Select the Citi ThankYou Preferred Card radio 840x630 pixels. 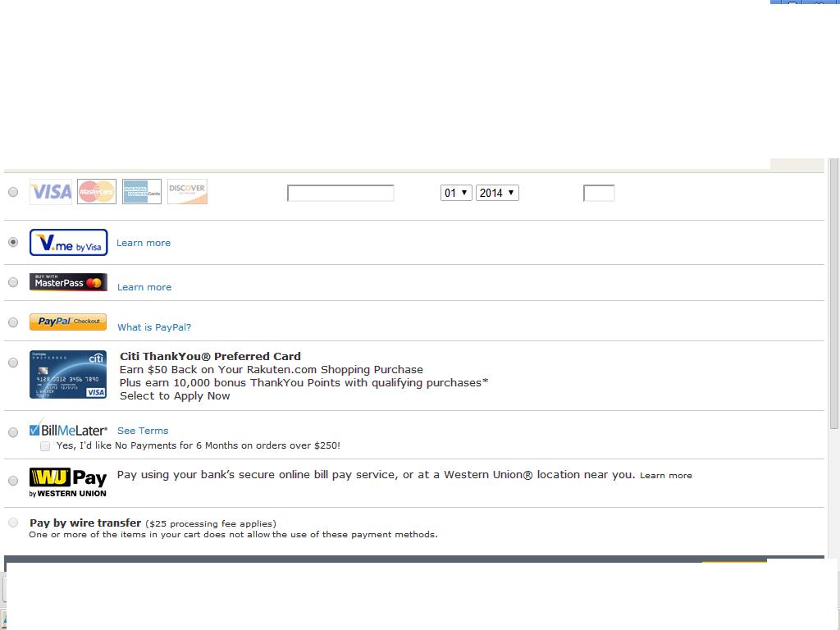[x=13, y=363]
